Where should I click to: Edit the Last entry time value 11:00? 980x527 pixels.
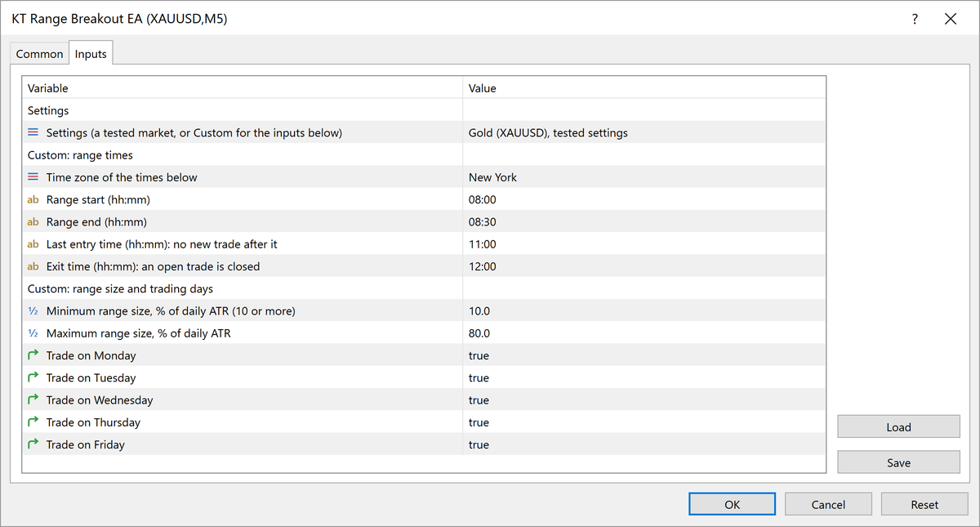pyautogui.click(x=644, y=244)
